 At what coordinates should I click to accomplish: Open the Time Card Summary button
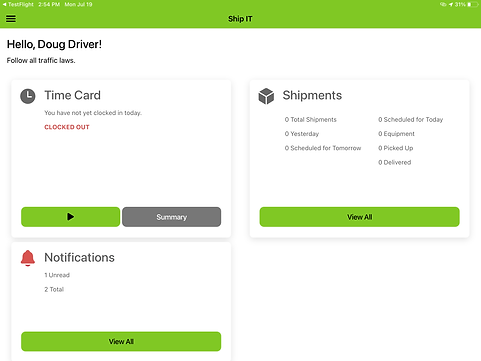pyautogui.click(x=171, y=217)
